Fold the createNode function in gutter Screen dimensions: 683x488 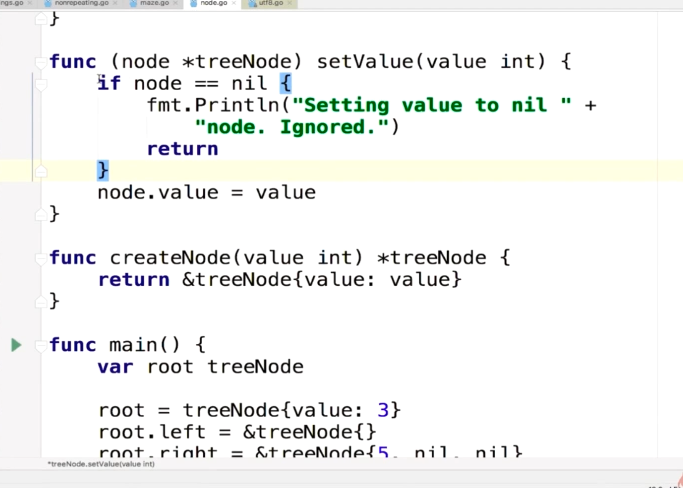40,258
